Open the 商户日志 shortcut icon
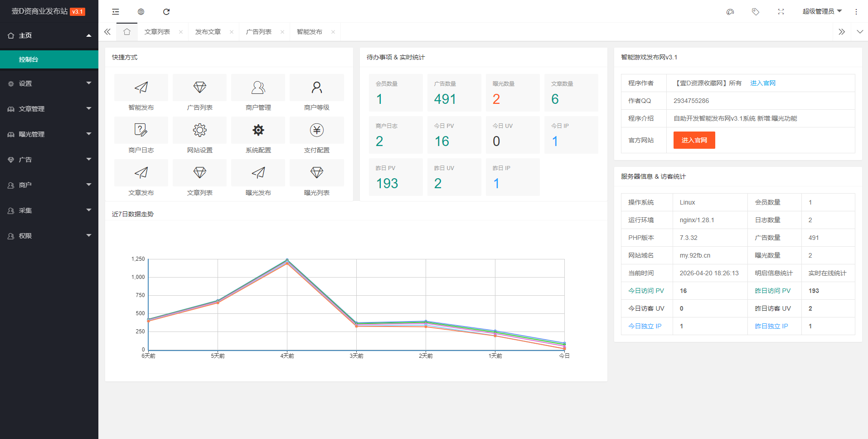 [141, 130]
